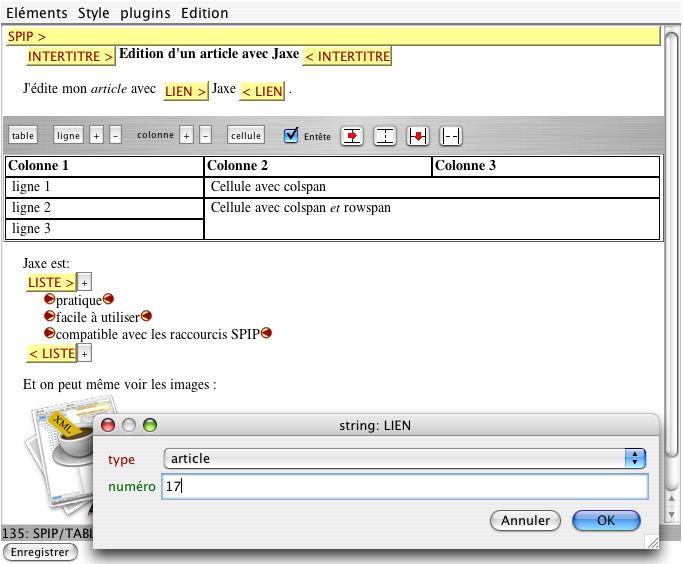This screenshot has width=683, height=564.
Task: Click the vertical cell merge icon with red down arrow
Action: (x=418, y=136)
